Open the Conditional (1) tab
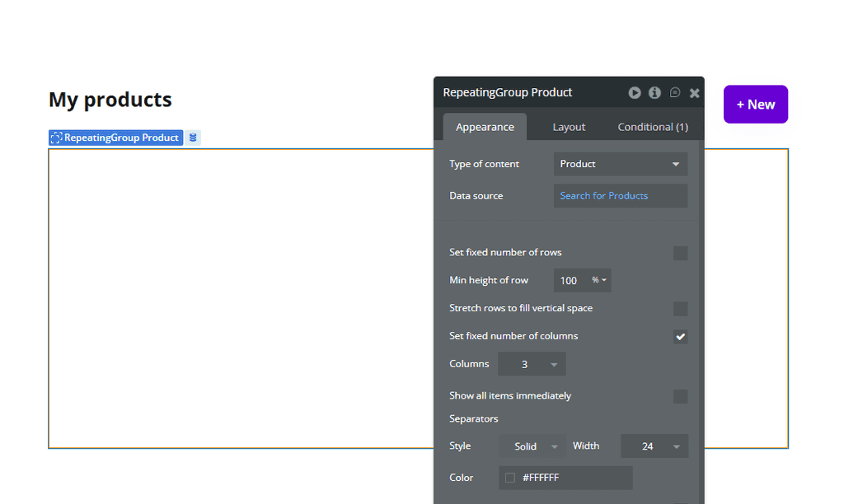This screenshot has height=504, width=844. (653, 127)
